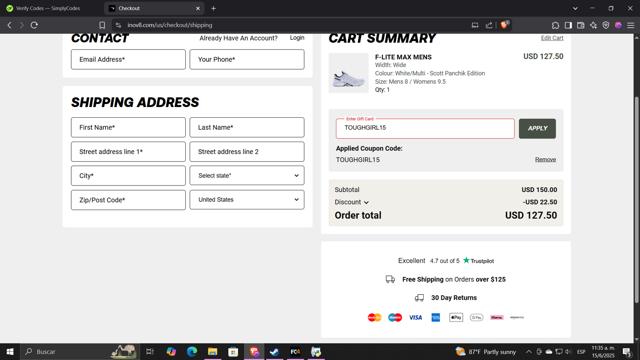Switch to the Verify Codes SimplyCodes tab
The image size is (640, 360).
[x=49, y=8]
